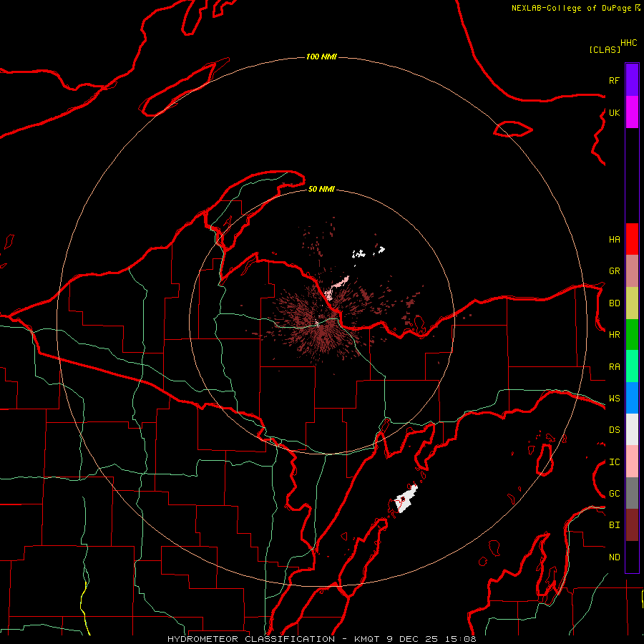The image size is (644, 644).
Task: Click the BI legend label
Action: click(614, 525)
